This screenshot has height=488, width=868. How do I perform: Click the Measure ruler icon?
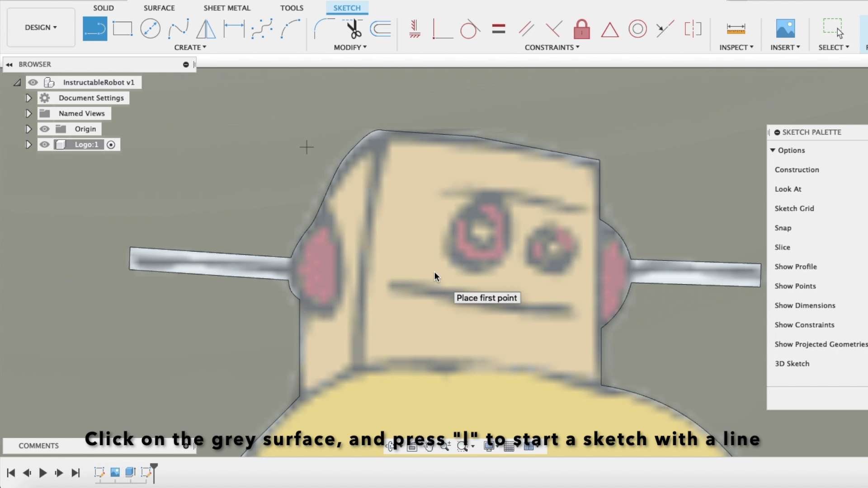coord(736,29)
